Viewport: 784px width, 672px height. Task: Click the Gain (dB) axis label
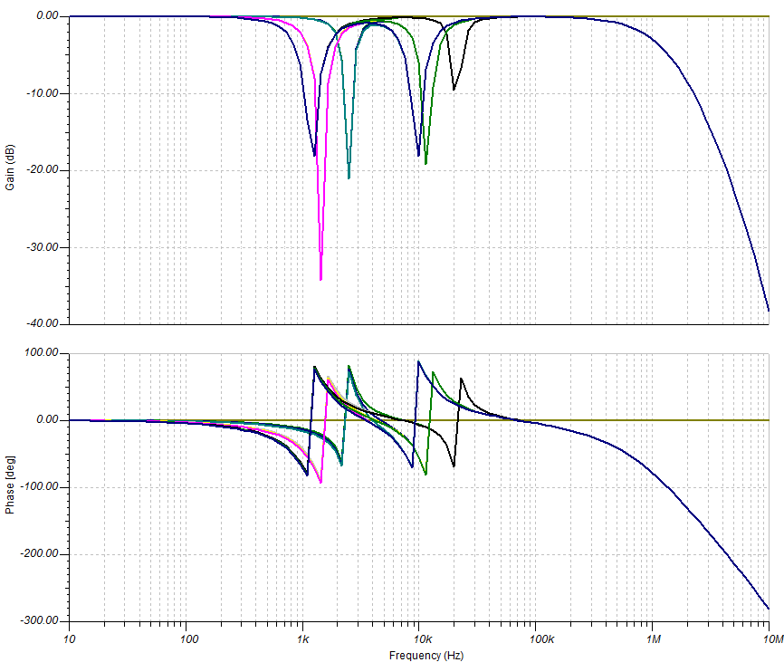(9, 168)
